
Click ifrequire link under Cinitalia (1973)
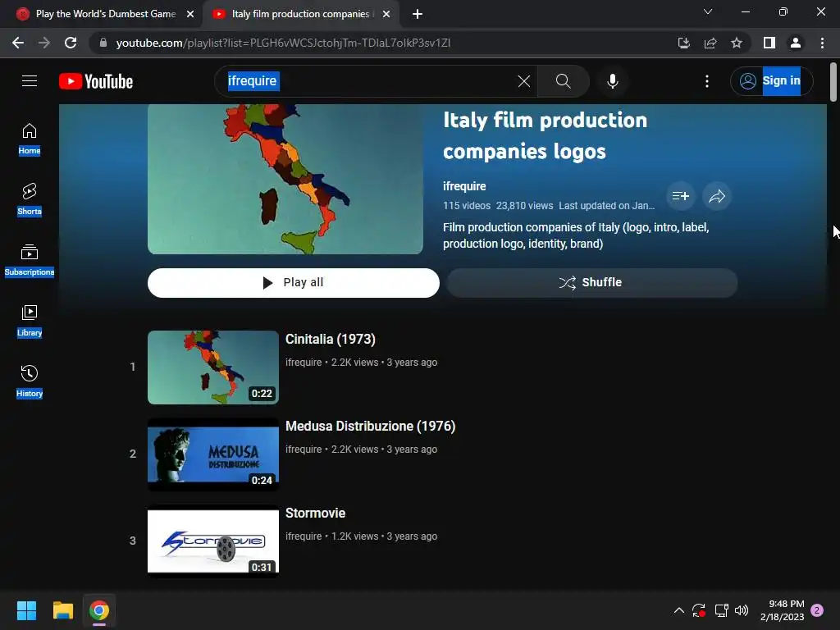[x=304, y=363]
